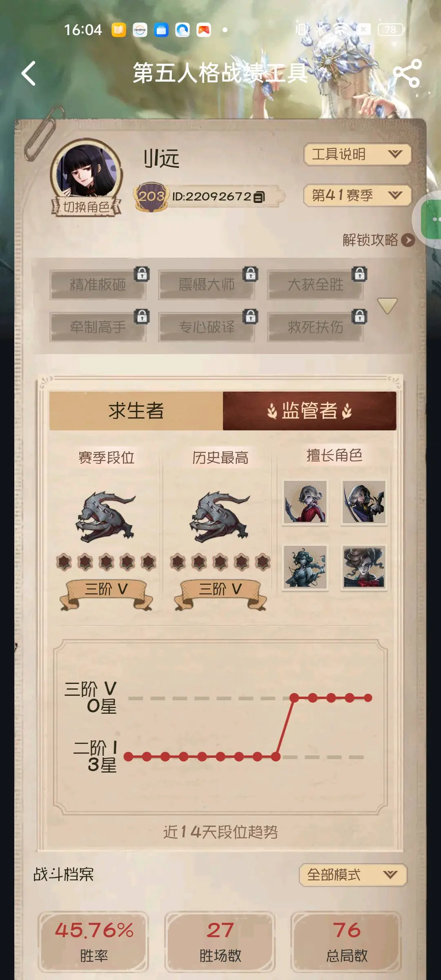Tap the share icon at top right
The image size is (441, 980).
coord(407,73)
